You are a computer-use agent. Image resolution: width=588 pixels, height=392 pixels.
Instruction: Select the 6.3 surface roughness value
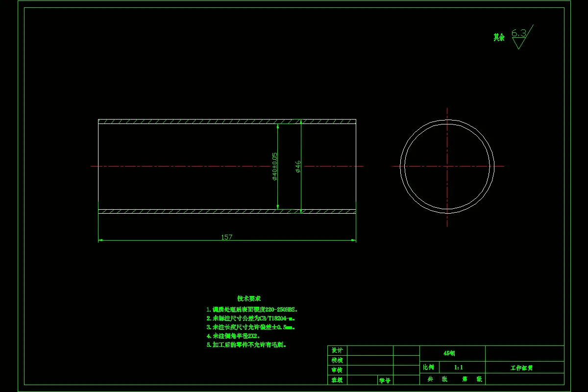coord(518,33)
